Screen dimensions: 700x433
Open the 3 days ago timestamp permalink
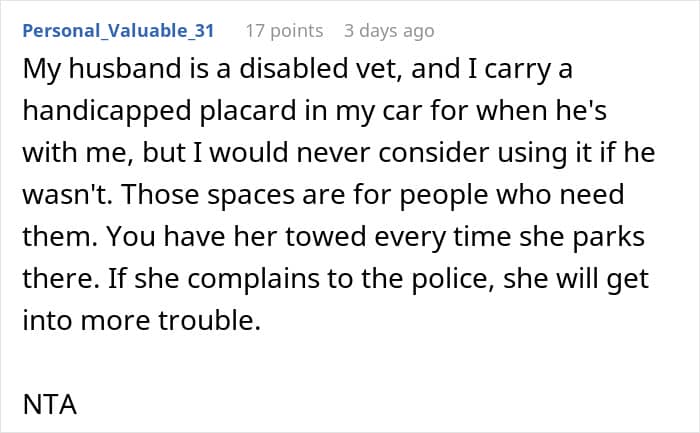(389, 31)
